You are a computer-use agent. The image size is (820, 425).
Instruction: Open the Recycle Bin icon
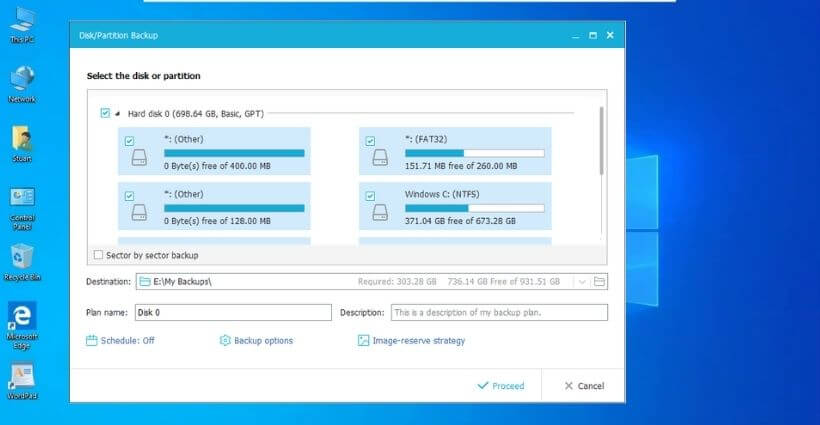tap(22, 257)
